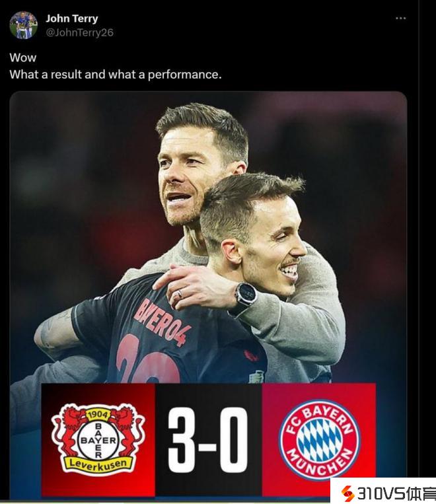Open John Terry's profile avatar
This screenshot has width=436, height=504.
pos(23,25)
